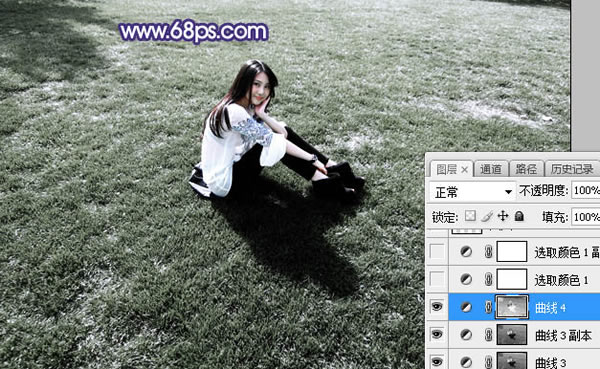This screenshot has height=369, width=600.
Task: Select the 曲线 4 layer name
Action: (550, 308)
